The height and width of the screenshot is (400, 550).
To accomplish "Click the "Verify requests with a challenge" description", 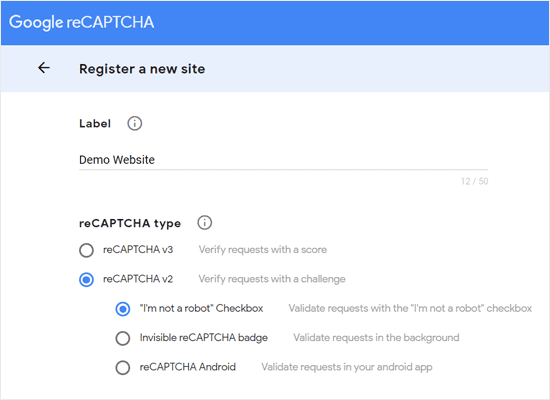I will 272,279.
